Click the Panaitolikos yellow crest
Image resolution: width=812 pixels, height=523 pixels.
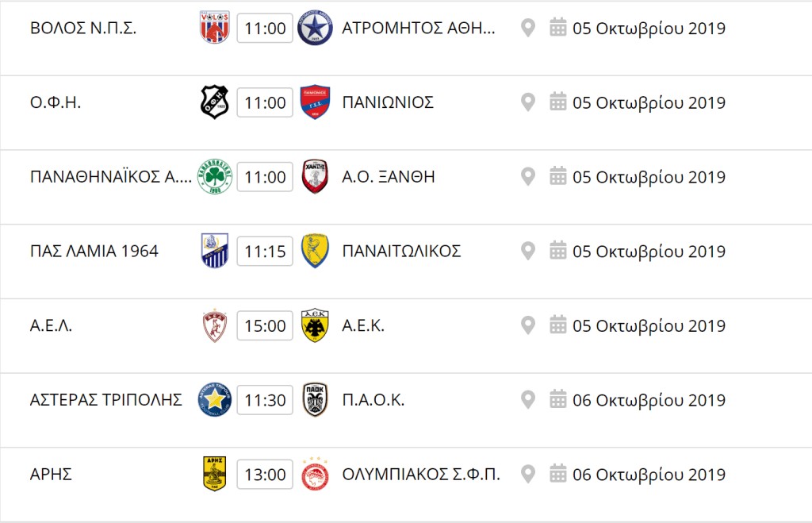pos(315,251)
